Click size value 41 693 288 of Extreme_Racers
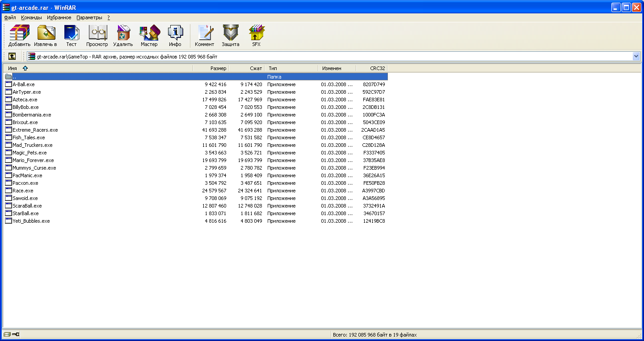The image size is (644, 341). click(215, 130)
